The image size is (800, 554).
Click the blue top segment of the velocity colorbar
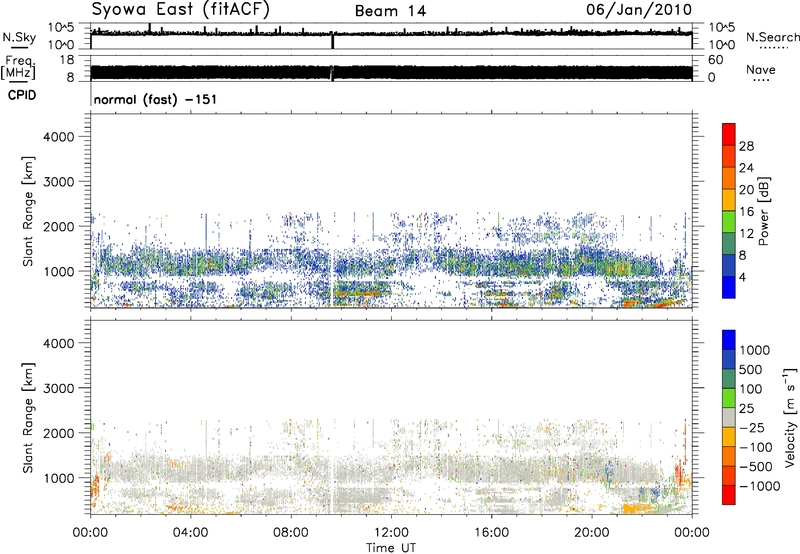click(729, 340)
